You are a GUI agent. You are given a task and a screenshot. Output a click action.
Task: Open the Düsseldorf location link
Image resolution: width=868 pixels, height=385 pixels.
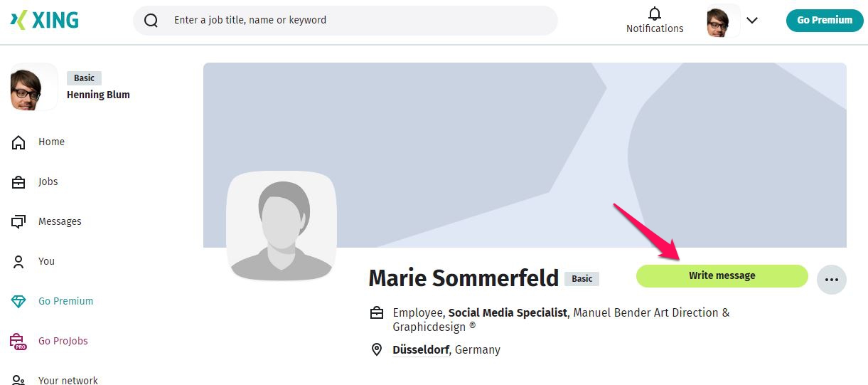pyautogui.click(x=421, y=350)
